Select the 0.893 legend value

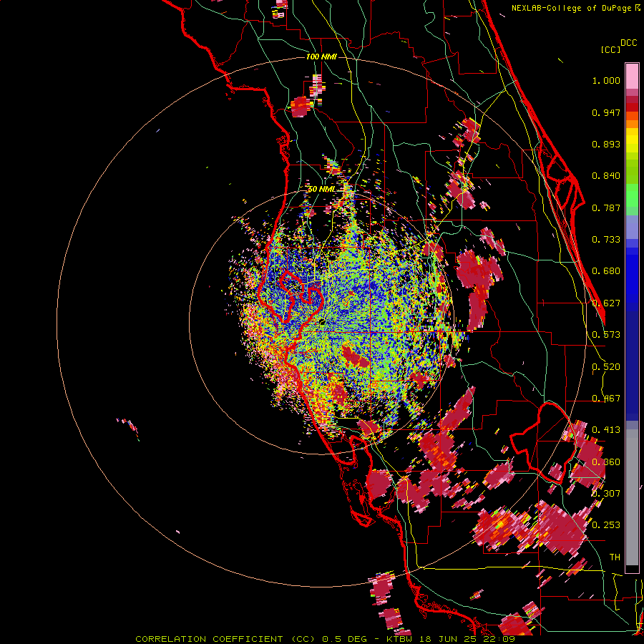click(606, 144)
